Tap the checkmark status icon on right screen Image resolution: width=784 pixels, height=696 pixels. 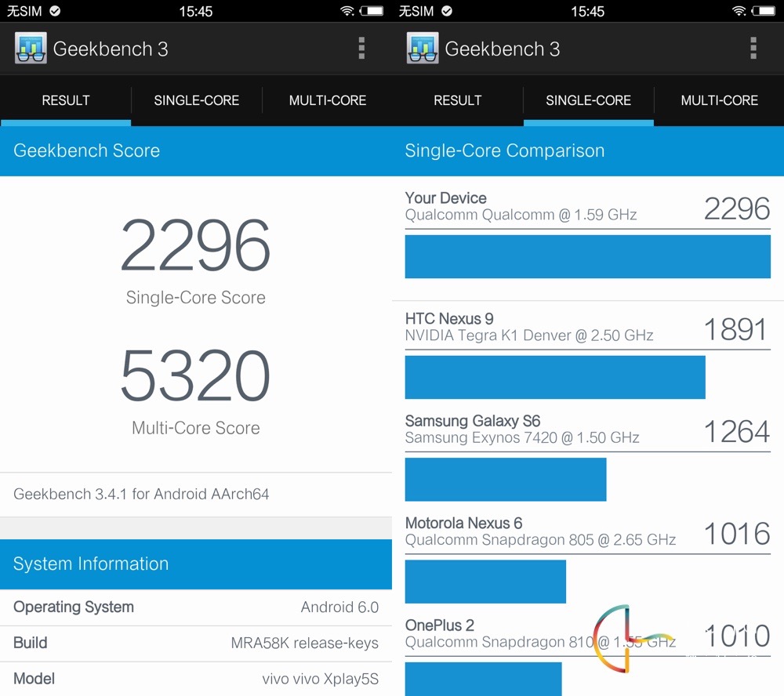(447, 10)
